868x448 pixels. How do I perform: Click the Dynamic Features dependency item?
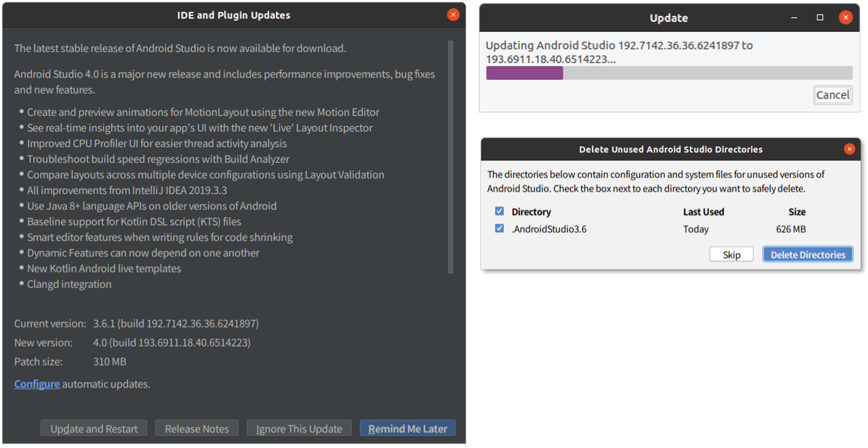tap(143, 253)
